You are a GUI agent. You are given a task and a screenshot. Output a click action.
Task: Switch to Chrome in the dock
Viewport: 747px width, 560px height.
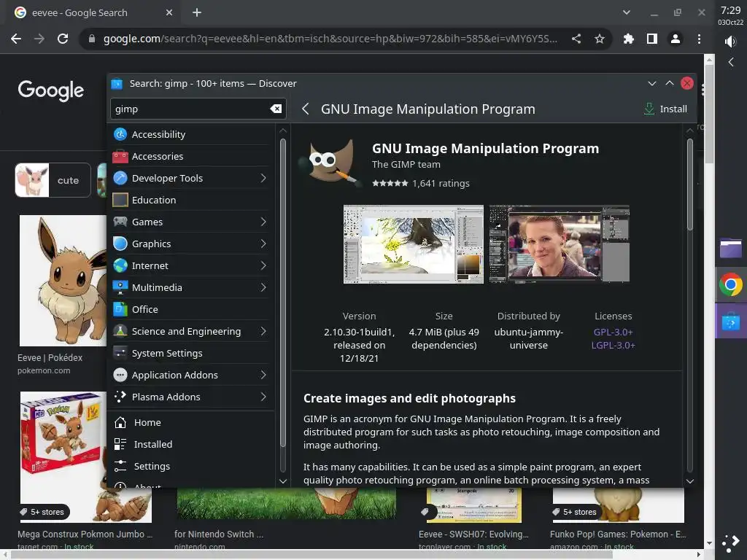pyautogui.click(x=730, y=285)
